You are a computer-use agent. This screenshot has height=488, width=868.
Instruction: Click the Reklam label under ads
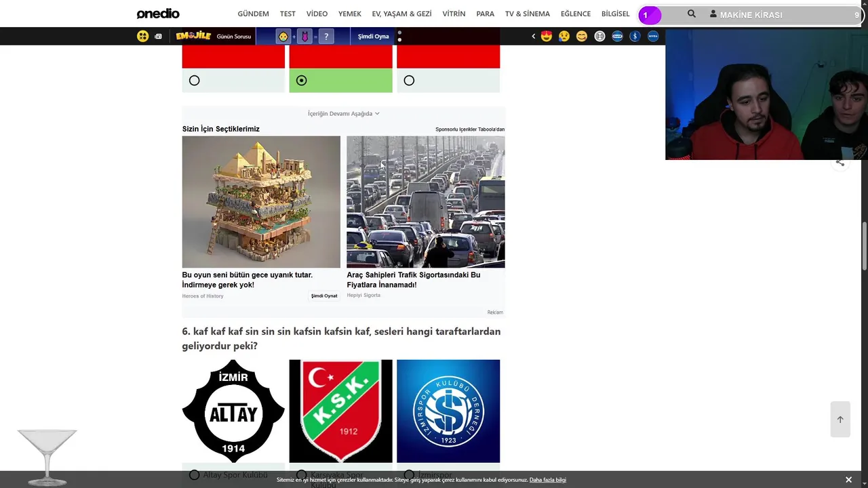coord(495,312)
